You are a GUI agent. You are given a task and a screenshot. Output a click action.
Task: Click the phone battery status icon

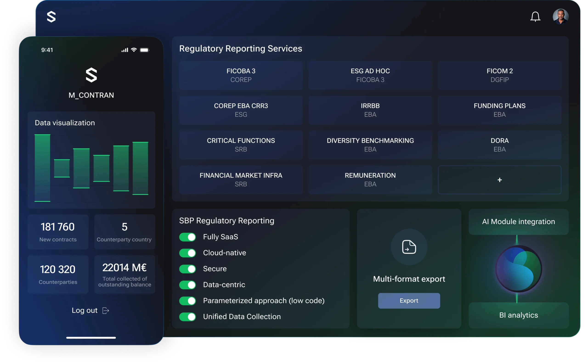tap(144, 50)
